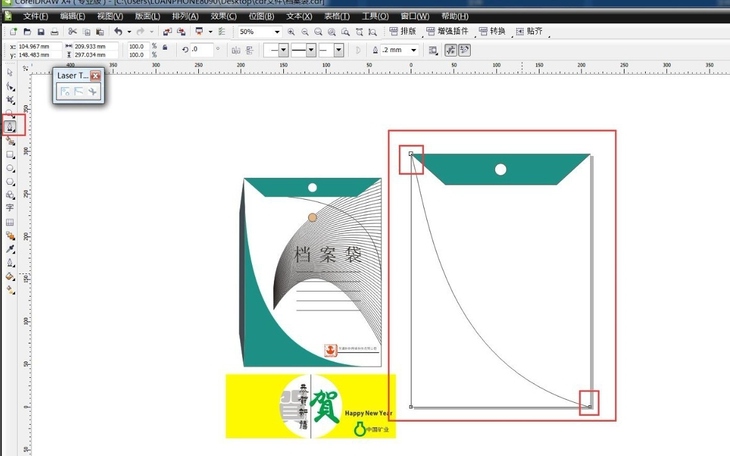This screenshot has width=730, height=456.
Task: Open the 文件(F) menu
Action: (35, 17)
